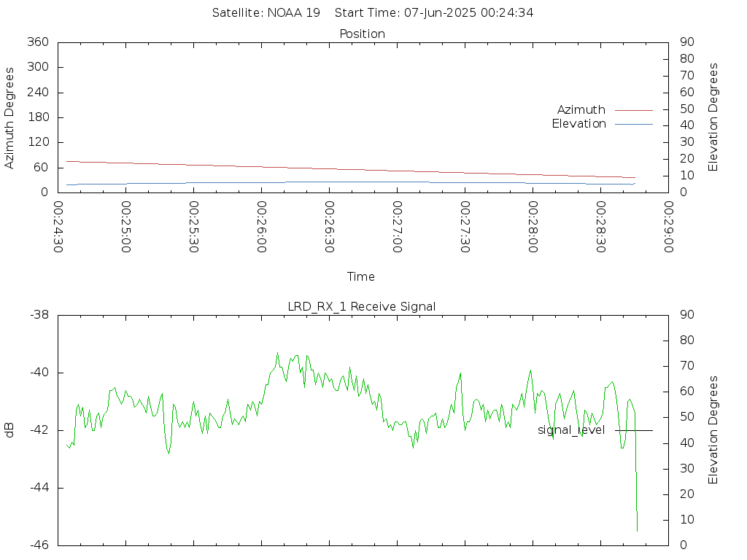Click the 00:24:30 time tick label
747x560 pixels.
[58, 227]
